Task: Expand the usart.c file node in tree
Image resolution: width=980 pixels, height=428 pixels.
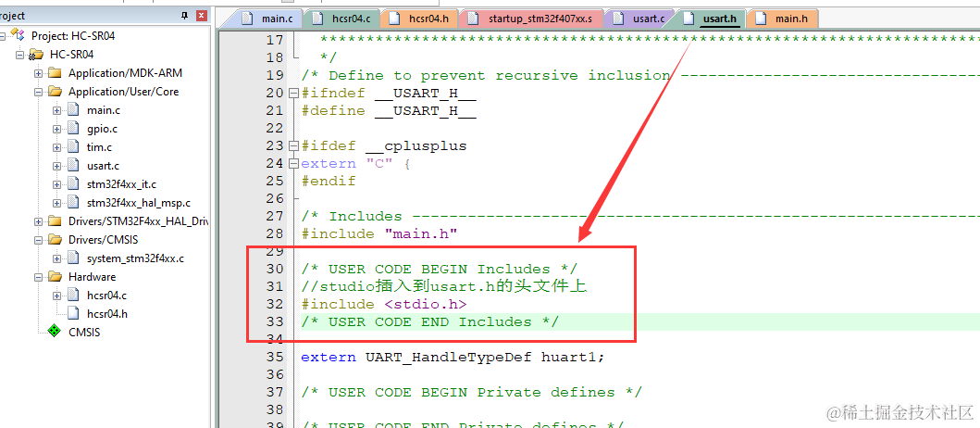Action: 56,167
